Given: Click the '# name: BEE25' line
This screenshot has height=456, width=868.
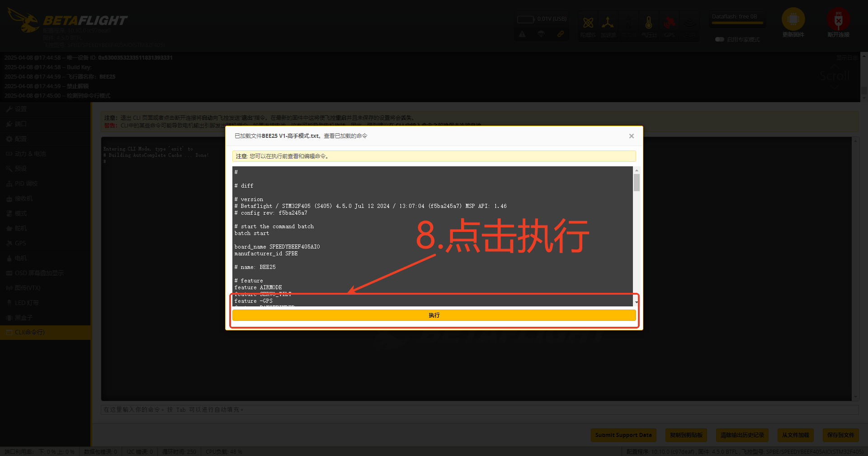Looking at the screenshot, I should click(255, 267).
